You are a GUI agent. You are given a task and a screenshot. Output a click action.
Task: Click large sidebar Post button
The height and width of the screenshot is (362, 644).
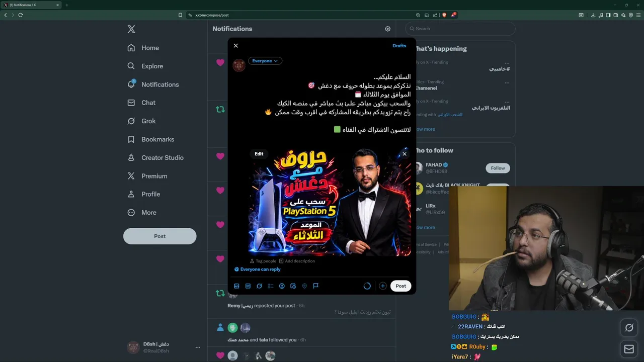(160, 236)
